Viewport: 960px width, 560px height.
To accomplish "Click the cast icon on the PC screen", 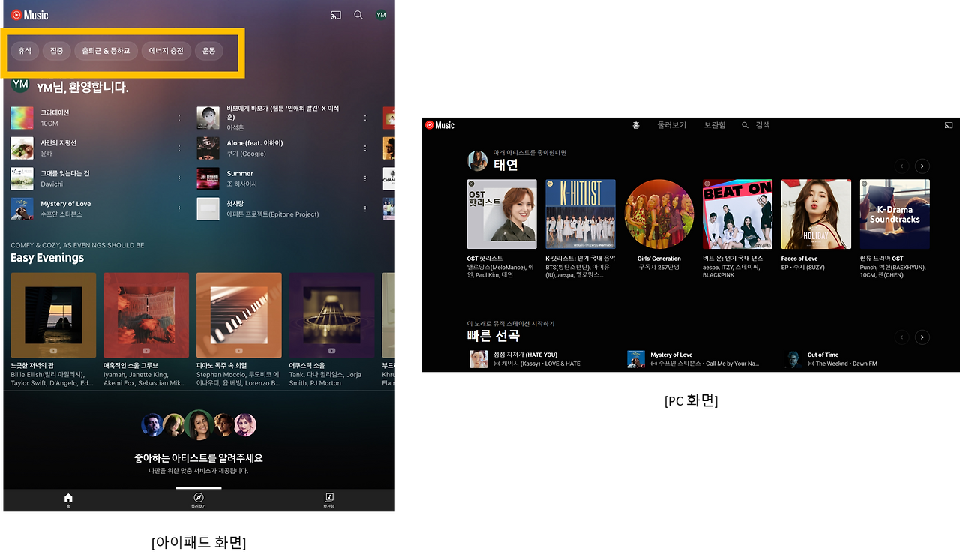I will 949,125.
